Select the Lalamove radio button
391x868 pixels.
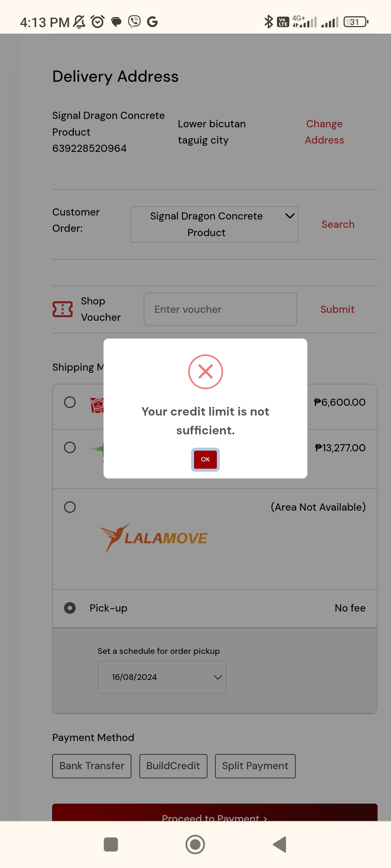[70, 507]
